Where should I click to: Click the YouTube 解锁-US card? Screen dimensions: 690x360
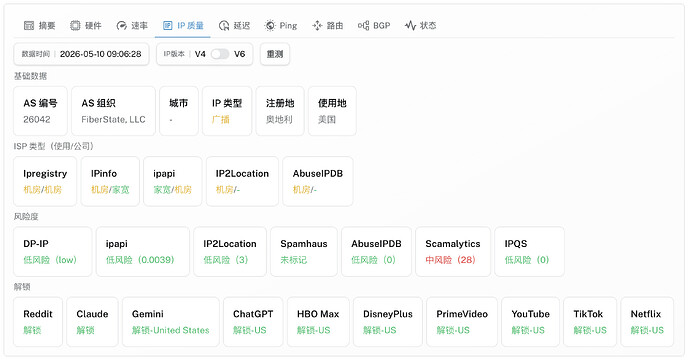[x=530, y=322]
